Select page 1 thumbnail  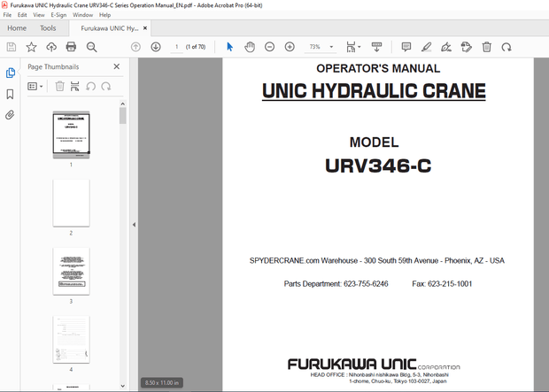(71, 135)
